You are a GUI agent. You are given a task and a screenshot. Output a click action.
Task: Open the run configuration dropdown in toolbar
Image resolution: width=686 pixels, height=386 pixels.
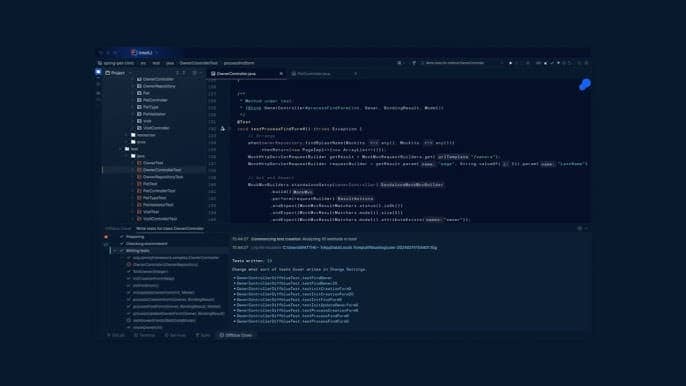[x=455, y=63]
